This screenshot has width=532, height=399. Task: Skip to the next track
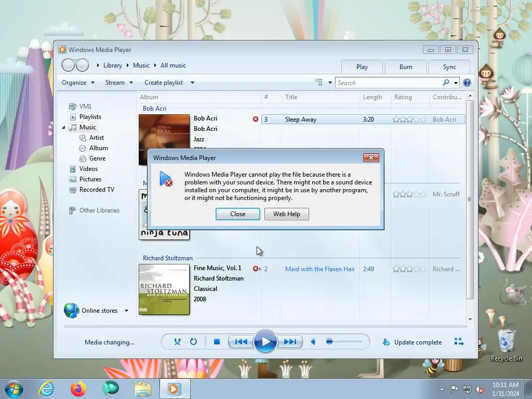click(290, 342)
